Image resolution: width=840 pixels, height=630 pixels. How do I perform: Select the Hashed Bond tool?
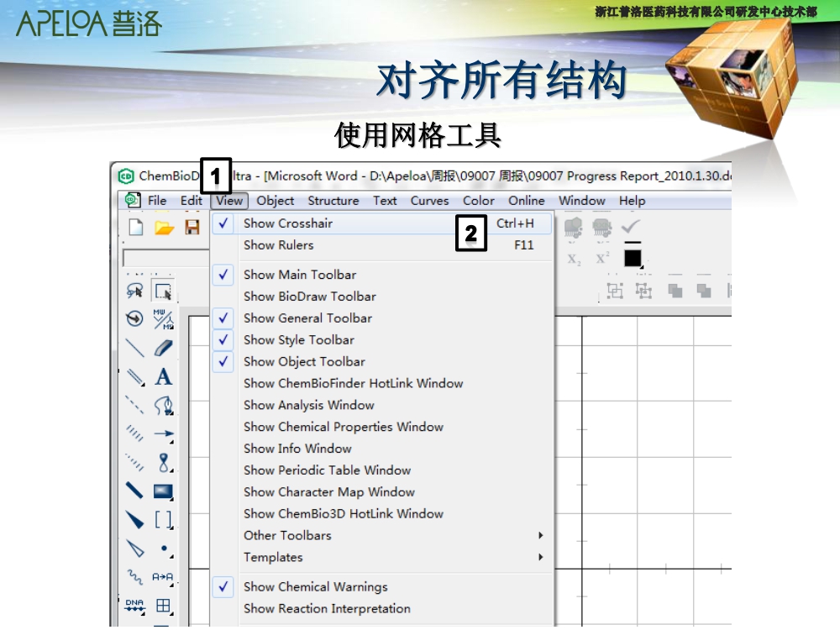click(x=134, y=434)
